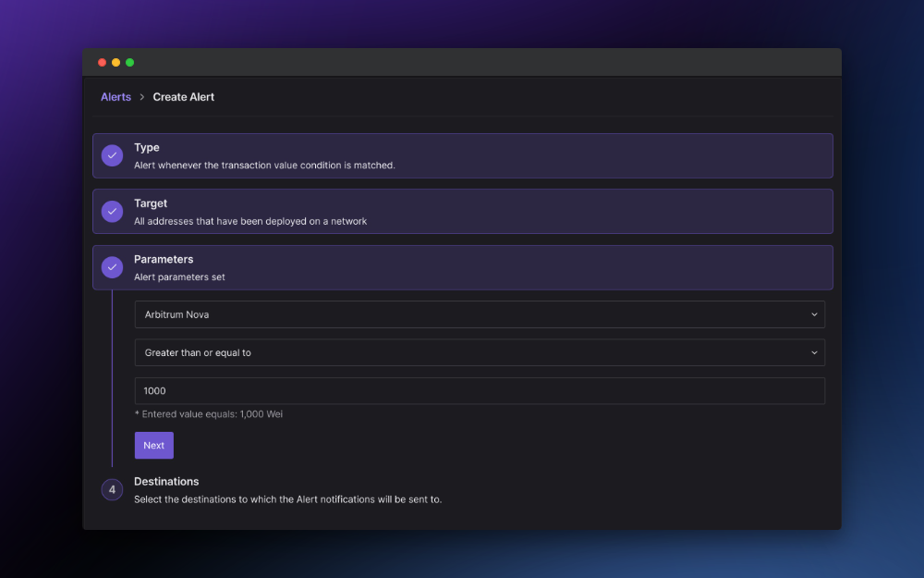Click the Entered value equals 1,000 Wei text
This screenshot has height=578, width=924.
point(209,413)
